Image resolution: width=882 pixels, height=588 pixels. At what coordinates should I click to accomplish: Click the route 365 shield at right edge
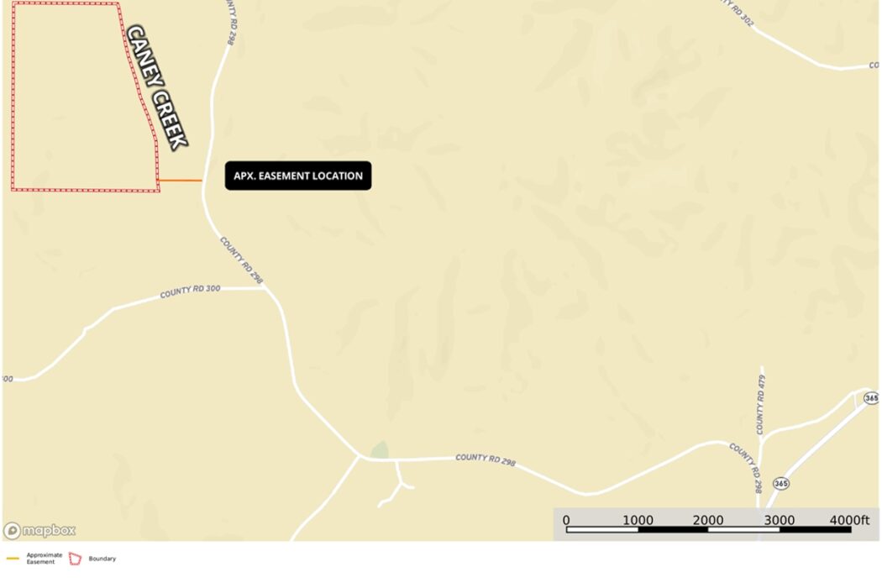(871, 398)
